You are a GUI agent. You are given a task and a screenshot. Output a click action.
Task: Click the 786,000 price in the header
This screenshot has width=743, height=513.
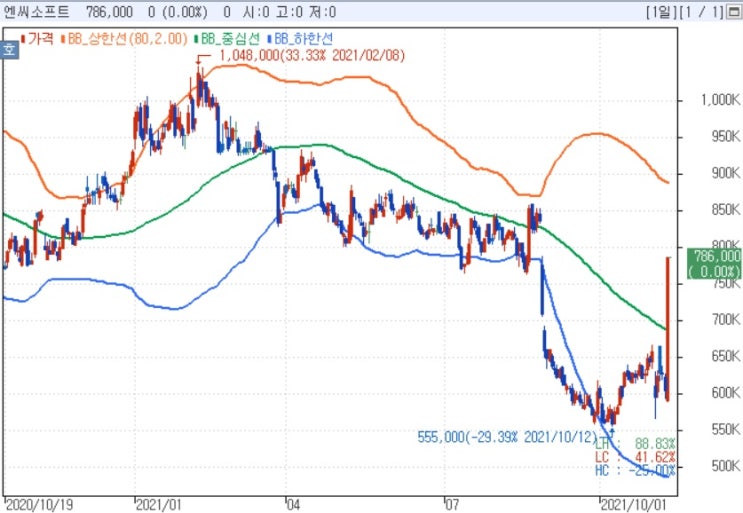pos(109,12)
